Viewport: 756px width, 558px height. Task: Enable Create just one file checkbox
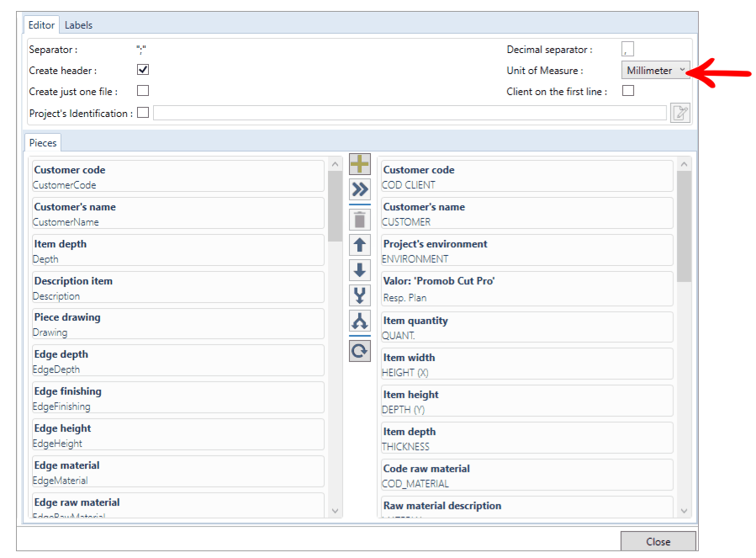click(143, 91)
